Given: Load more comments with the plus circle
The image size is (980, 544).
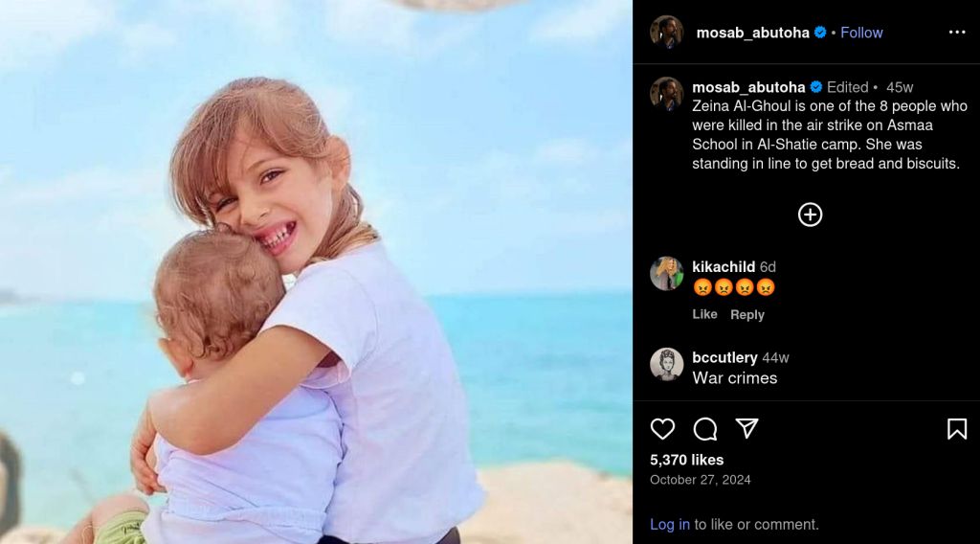Looking at the screenshot, I should 810,215.
